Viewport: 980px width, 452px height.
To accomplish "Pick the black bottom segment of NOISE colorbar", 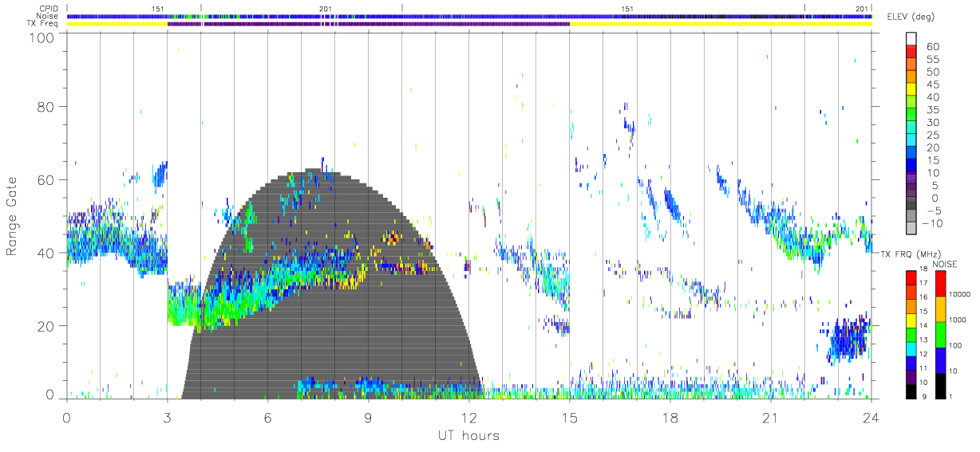I will click(x=941, y=385).
